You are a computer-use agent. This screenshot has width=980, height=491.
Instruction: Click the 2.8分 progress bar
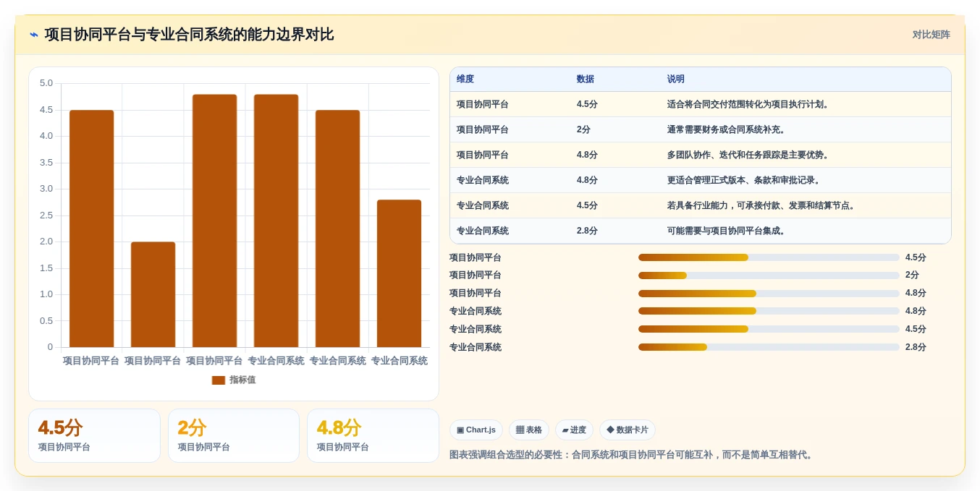pos(769,347)
